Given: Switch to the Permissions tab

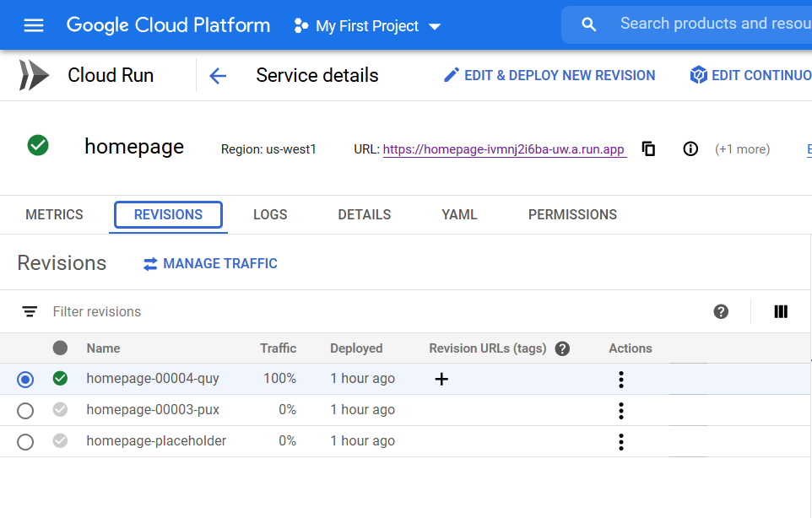Looking at the screenshot, I should point(573,214).
